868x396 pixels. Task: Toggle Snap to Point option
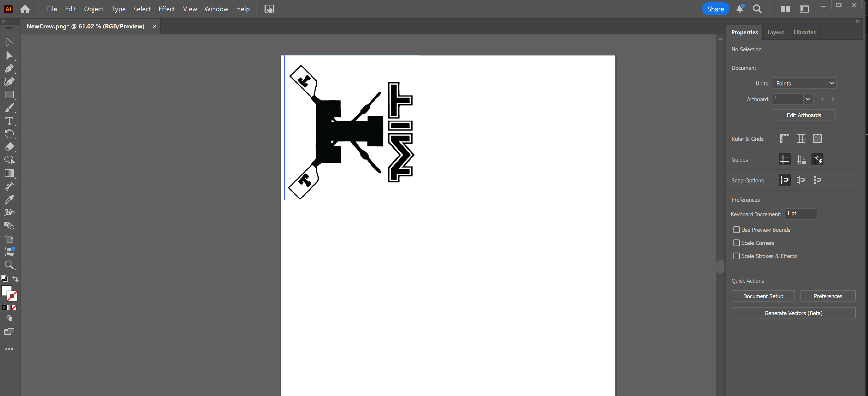coord(784,180)
